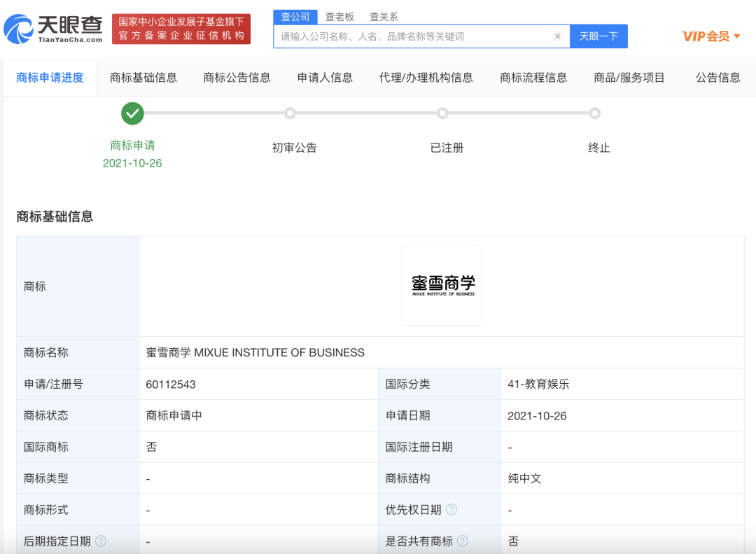Open the 申请人信息 tab
The height and width of the screenshot is (554, 756).
[x=325, y=78]
